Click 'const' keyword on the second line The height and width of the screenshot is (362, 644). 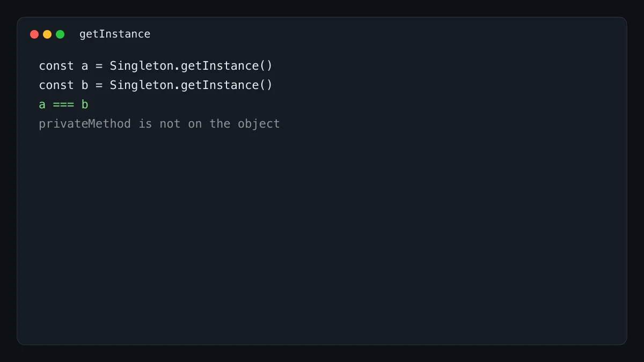(56, 85)
